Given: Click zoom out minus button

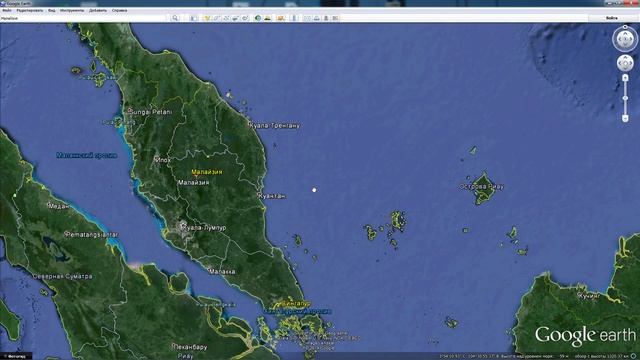Looking at the screenshot, I should (625, 118).
